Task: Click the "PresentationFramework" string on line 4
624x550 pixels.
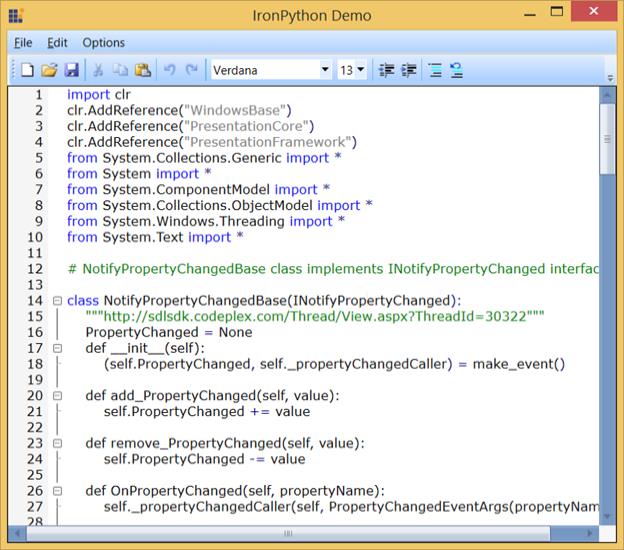Action: (x=267, y=142)
